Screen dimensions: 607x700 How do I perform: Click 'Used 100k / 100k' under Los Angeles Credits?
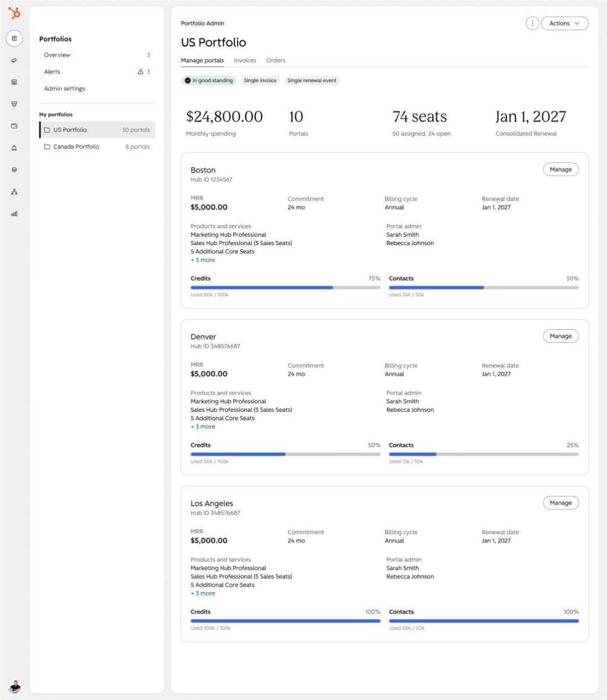coord(211,628)
